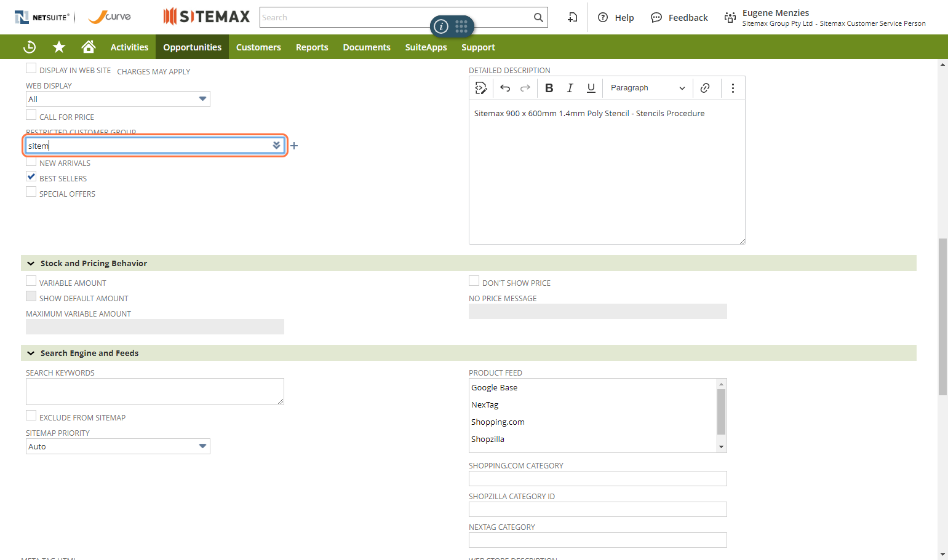
Task: Enable Special Offers checkbox
Action: pos(31,192)
